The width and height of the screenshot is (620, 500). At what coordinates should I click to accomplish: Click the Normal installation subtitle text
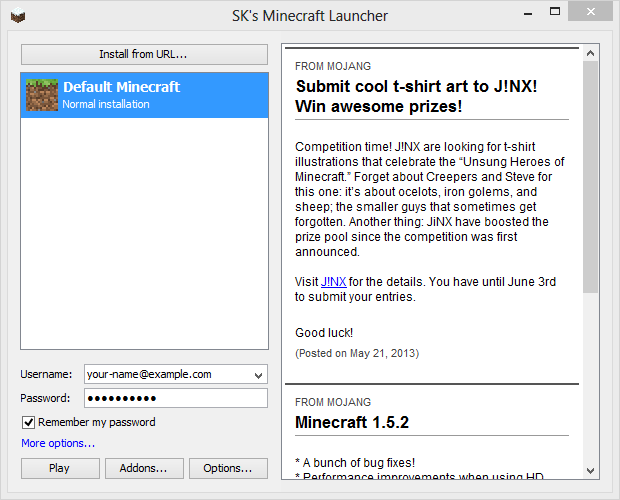click(106, 104)
